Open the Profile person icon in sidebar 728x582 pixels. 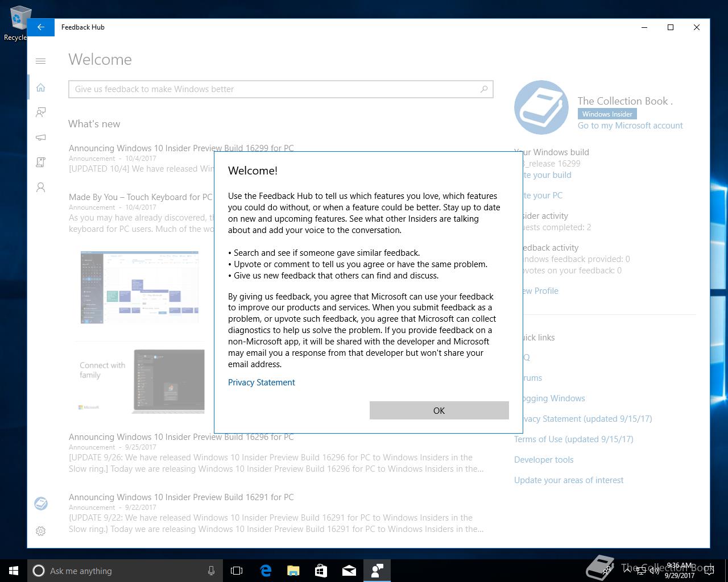[41, 188]
